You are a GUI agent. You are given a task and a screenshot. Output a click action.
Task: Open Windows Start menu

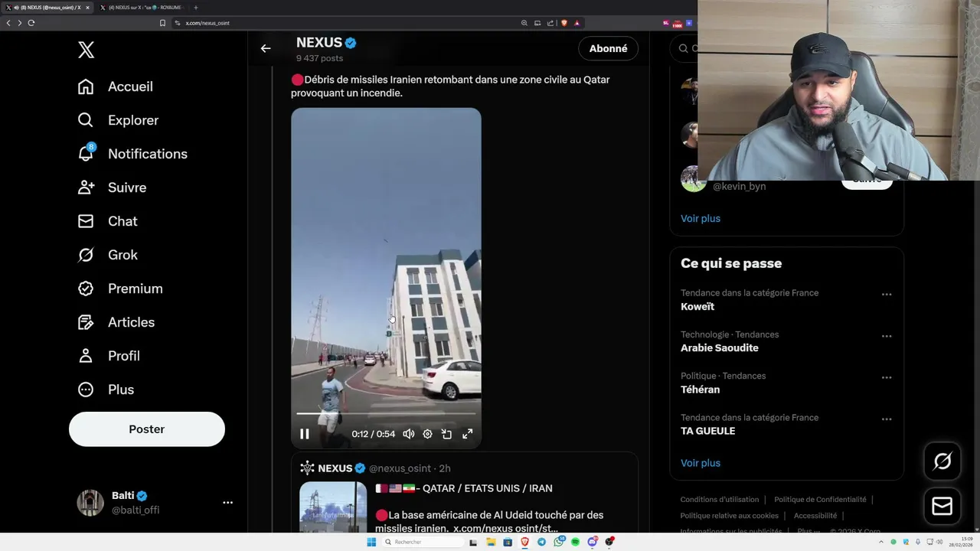coord(371,542)
